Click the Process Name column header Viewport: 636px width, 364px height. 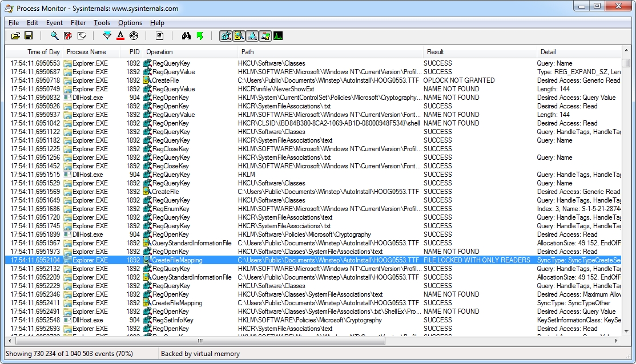[86, 52]
